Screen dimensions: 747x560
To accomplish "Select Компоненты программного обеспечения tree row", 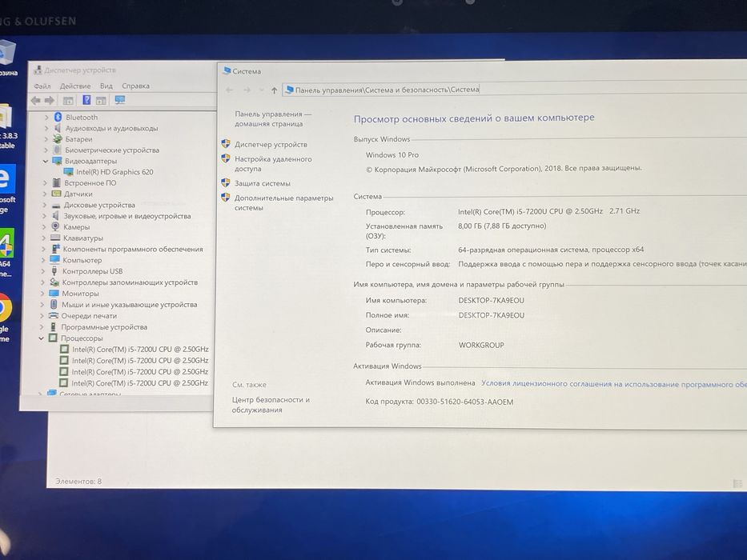I will [x=132, y=249].
